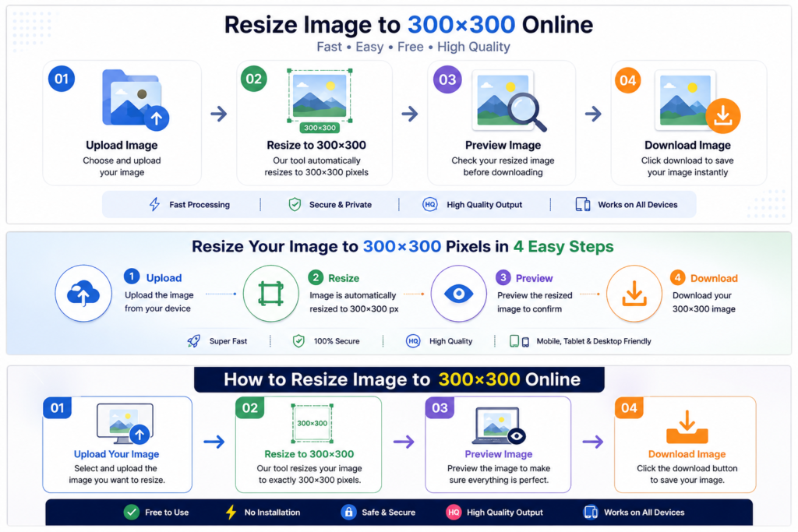
Task: Click the blue cloud upload circle icon
Action: pos(83,294)
